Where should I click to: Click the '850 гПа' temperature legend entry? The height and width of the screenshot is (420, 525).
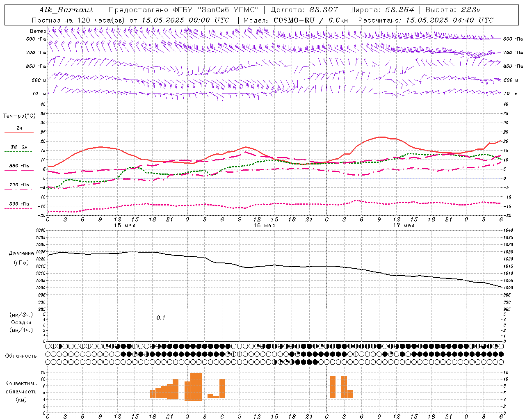click(x=19, y=166)
